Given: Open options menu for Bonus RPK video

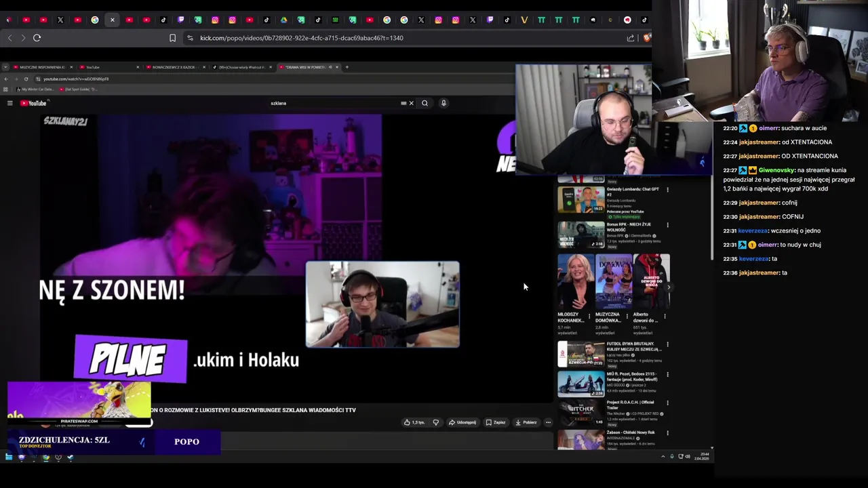Looking at the screenshot, I should tap(667, 225).
